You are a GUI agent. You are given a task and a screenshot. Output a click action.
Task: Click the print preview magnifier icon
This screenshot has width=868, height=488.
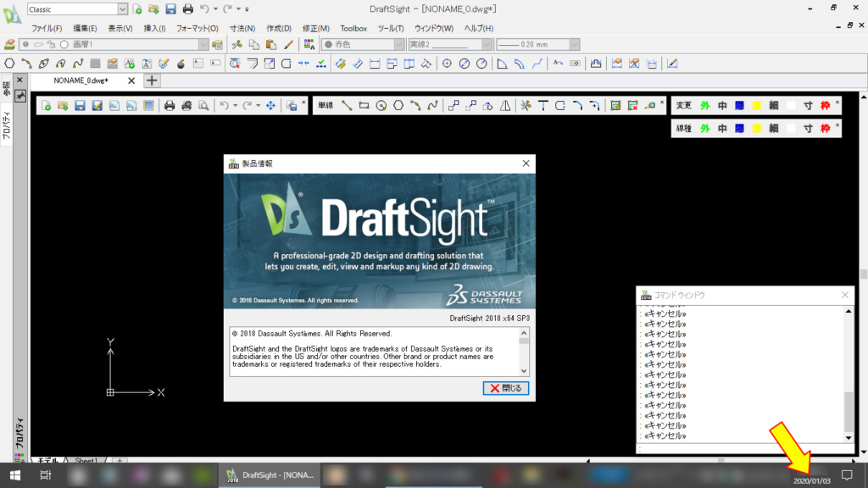pyautogui.click(x=203, y=105)
